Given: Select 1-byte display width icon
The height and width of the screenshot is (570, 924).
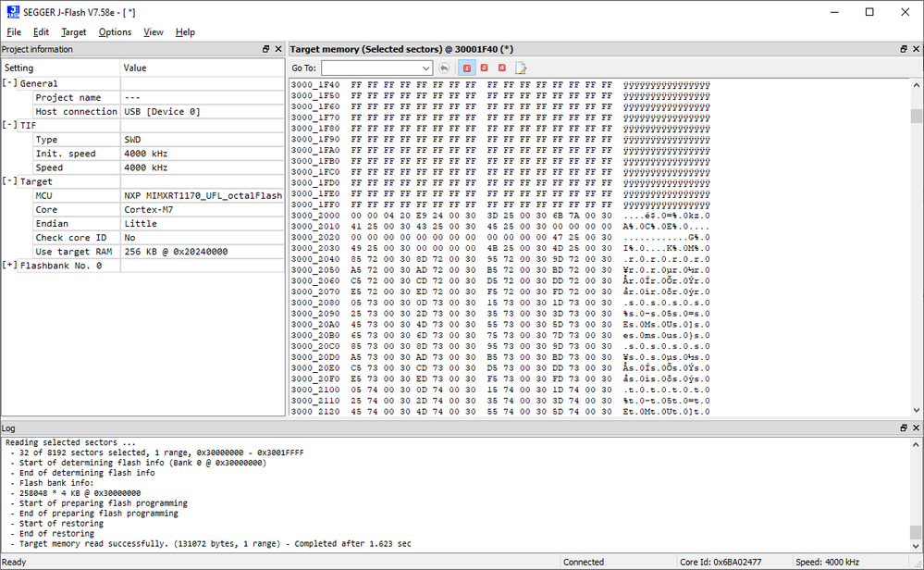Looking at the screenshot, I should [x=467, y=68].
